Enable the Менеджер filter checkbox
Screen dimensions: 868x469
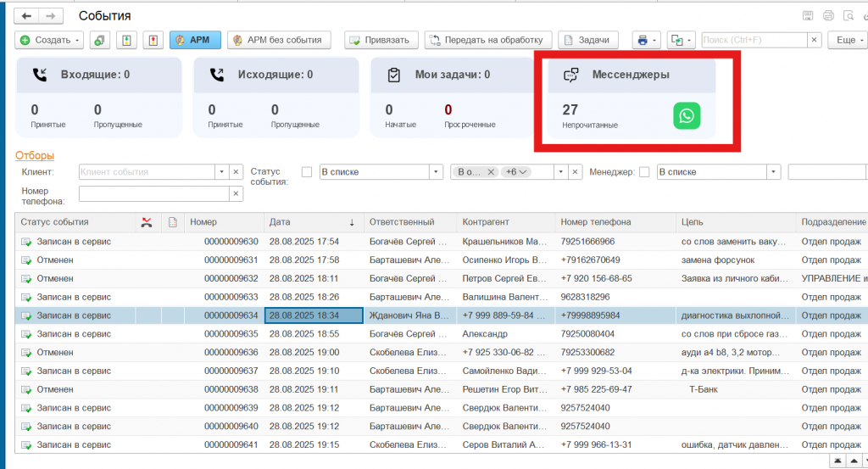coord(644,172)
